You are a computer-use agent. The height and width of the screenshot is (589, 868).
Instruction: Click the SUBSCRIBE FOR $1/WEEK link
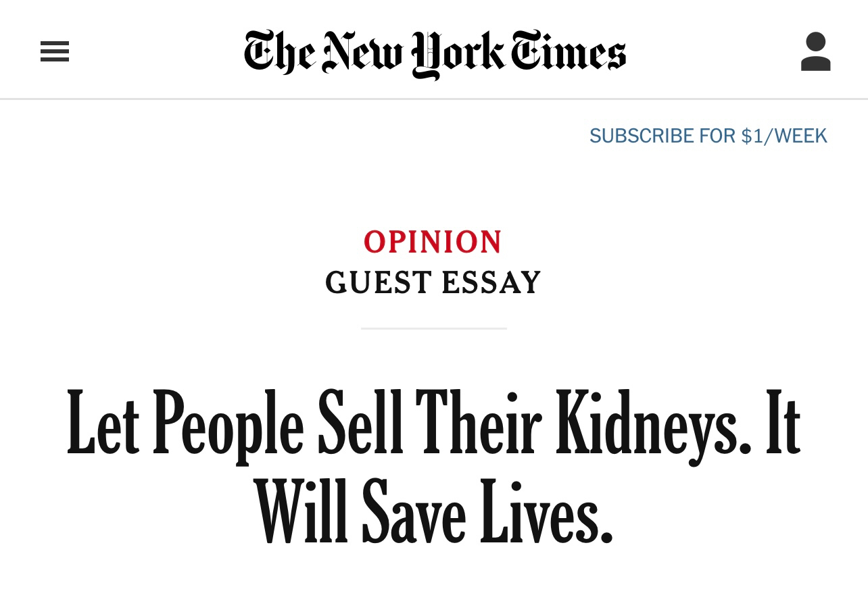(x=708, y=136)
